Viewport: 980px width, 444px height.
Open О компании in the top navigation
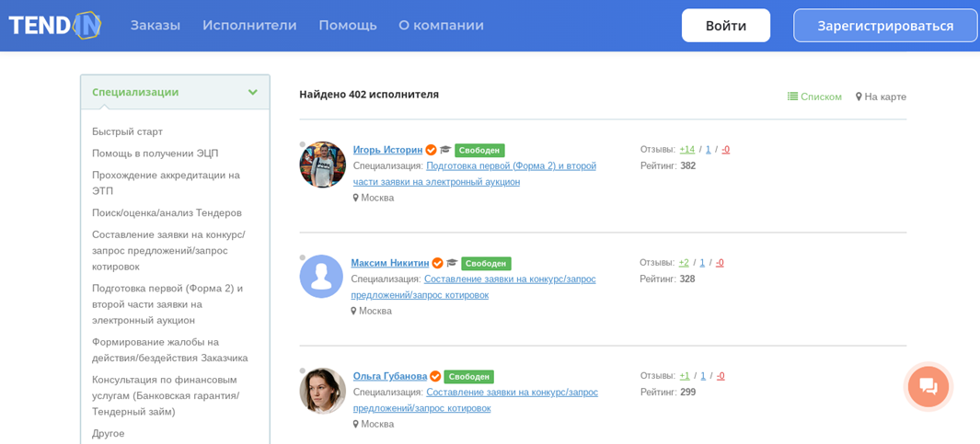click(442, 26)
